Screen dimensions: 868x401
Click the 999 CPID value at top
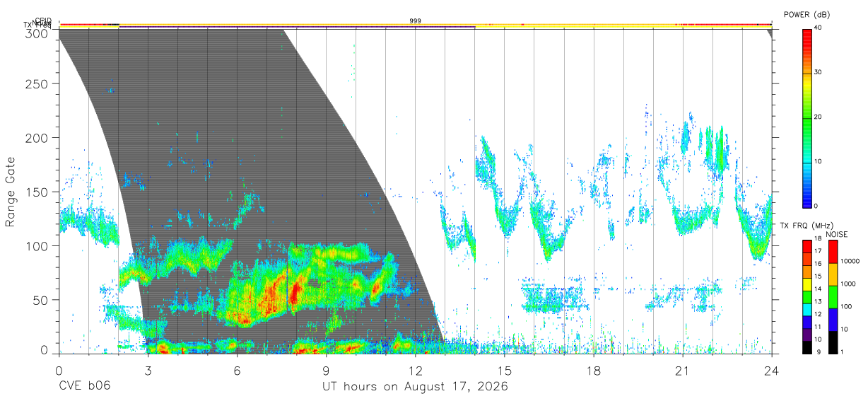click(x=415, y=21)
